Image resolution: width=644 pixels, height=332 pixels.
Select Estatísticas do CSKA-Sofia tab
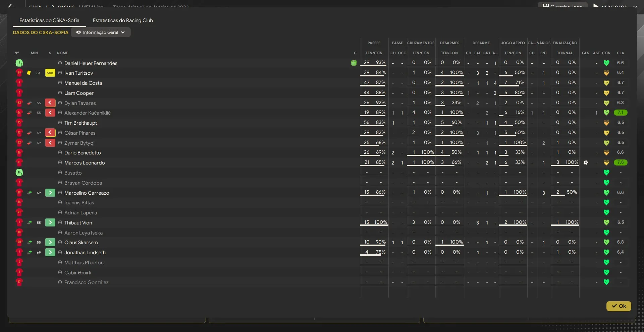[49, 20]
